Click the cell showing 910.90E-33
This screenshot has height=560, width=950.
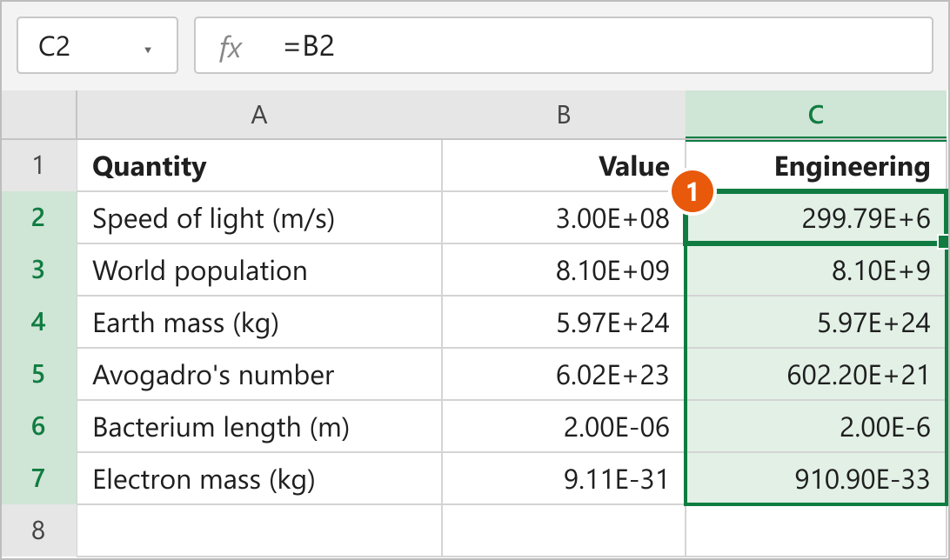815,477
